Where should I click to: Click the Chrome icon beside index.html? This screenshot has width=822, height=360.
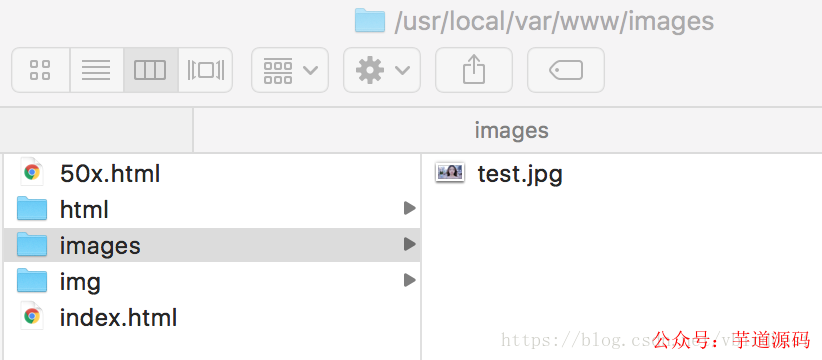pos(32,317)
